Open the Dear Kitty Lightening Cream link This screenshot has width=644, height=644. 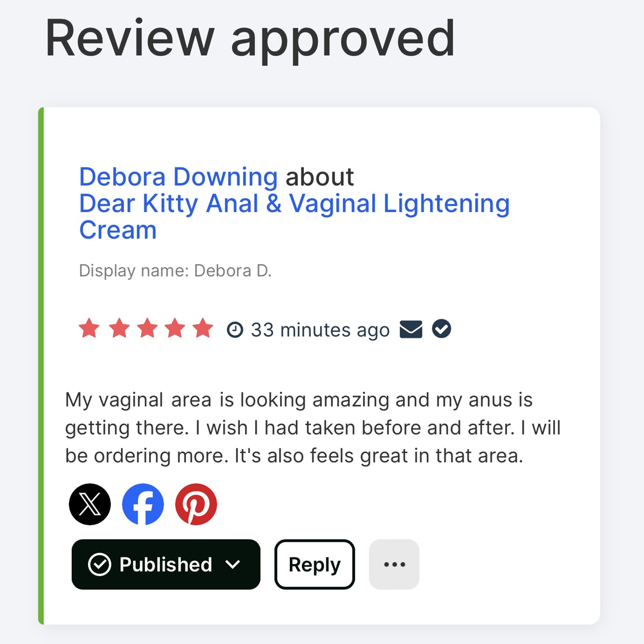294,217
